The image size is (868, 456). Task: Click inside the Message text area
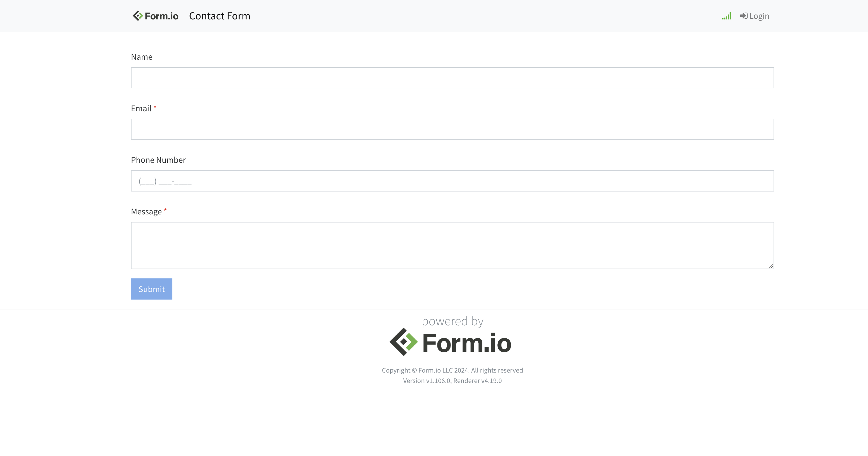tap(452, 245)
